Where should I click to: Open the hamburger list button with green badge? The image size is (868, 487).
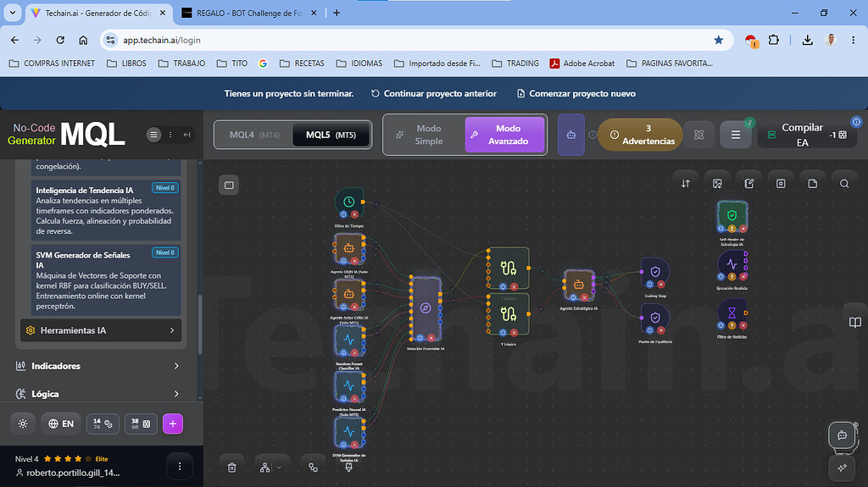(x=736, y=135)
